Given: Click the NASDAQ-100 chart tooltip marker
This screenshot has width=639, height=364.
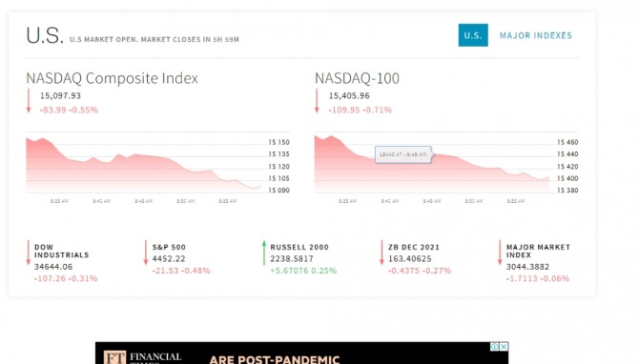Looking at the screenshot, I should pyautogui.click(x=403, y=154).
